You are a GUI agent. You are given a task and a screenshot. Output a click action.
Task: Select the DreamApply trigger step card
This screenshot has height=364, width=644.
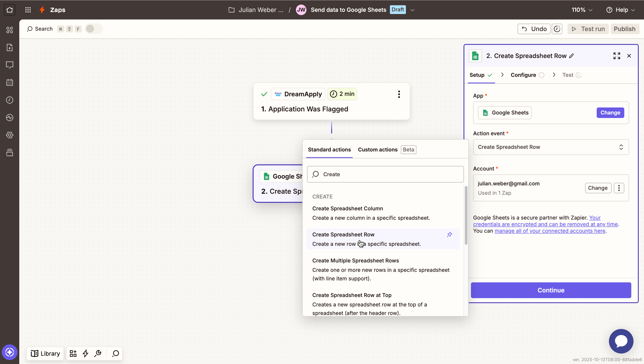click(x=331, y=101)
